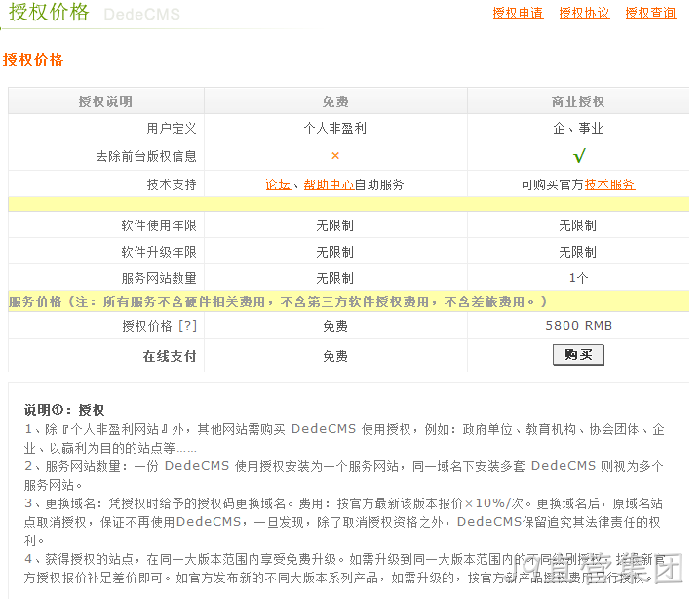
Task: Click the yellow 服务价格 notice row
Action: click(349, 301)
